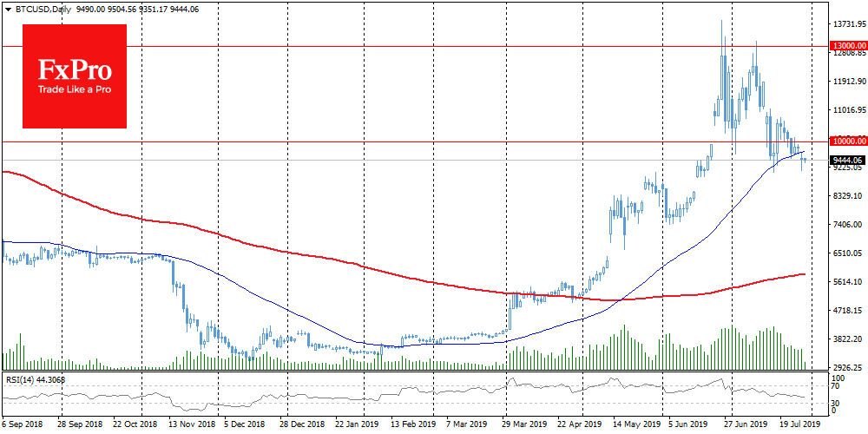Click the BTCUSD,Daily chart title

tap(37, 9)
